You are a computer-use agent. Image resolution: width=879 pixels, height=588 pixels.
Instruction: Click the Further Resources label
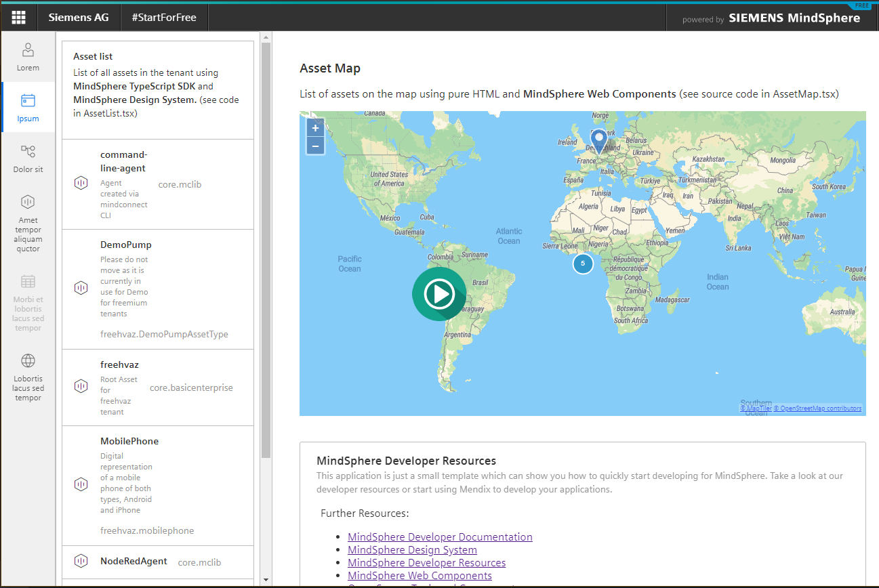coord(365,513)
